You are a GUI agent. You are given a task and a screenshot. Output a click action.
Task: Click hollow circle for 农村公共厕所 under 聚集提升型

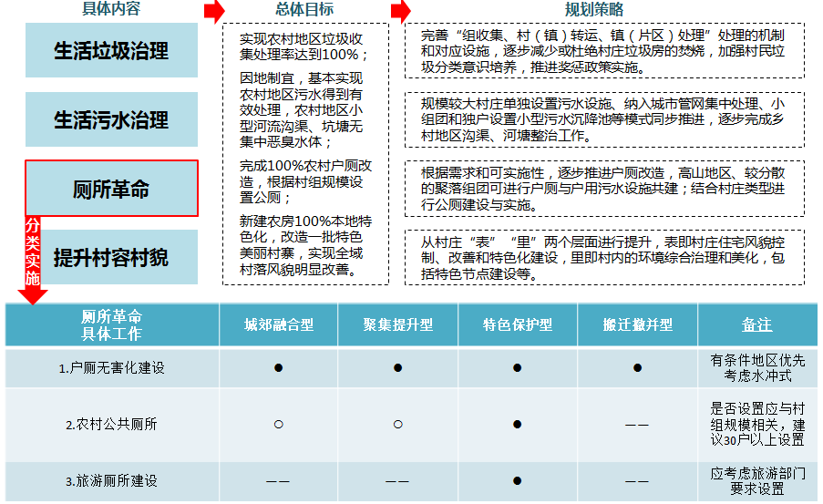(x=398, y=424)
